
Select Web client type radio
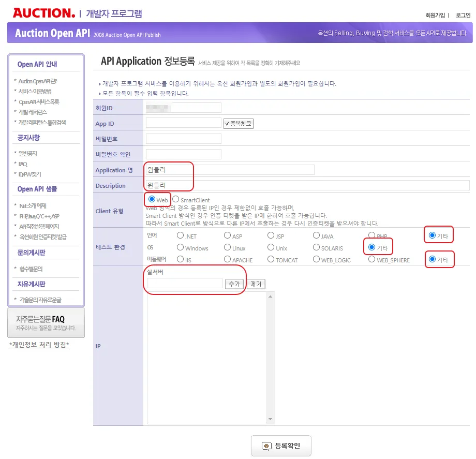click(152, 199)
